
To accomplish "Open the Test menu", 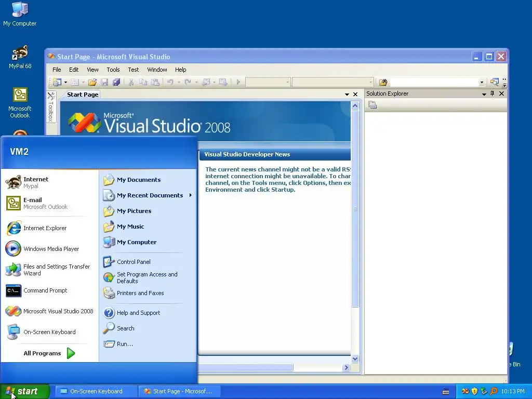I will click(x=134, y=70).
